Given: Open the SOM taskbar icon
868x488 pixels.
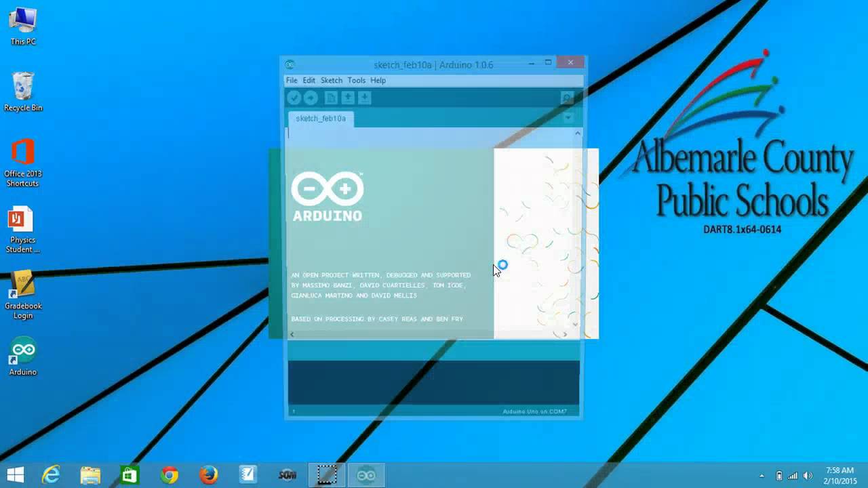Looking at the screenshot, I should coord(288,475).
